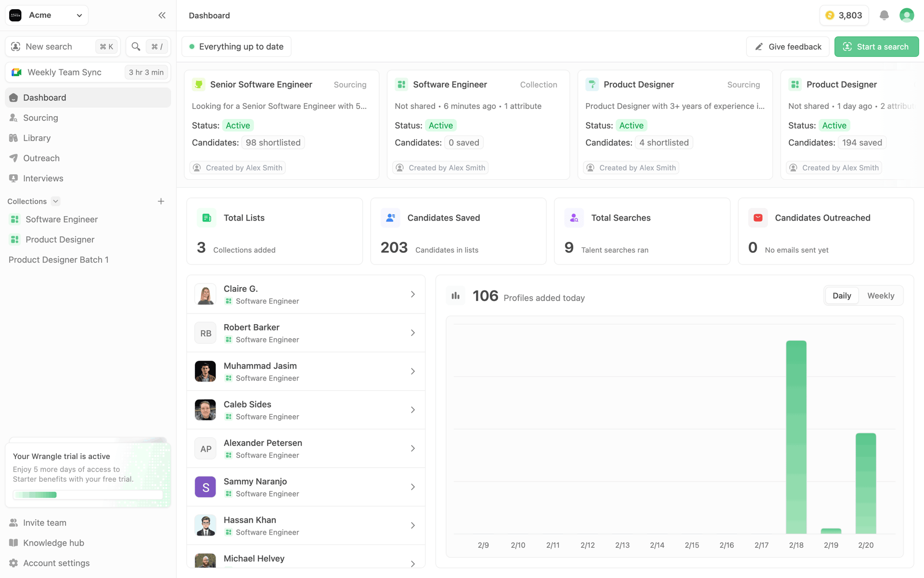Open Robert Barker row chevron
Image resolution: width=924 pixels, height=578 pixels.
(x=413, y=333)
